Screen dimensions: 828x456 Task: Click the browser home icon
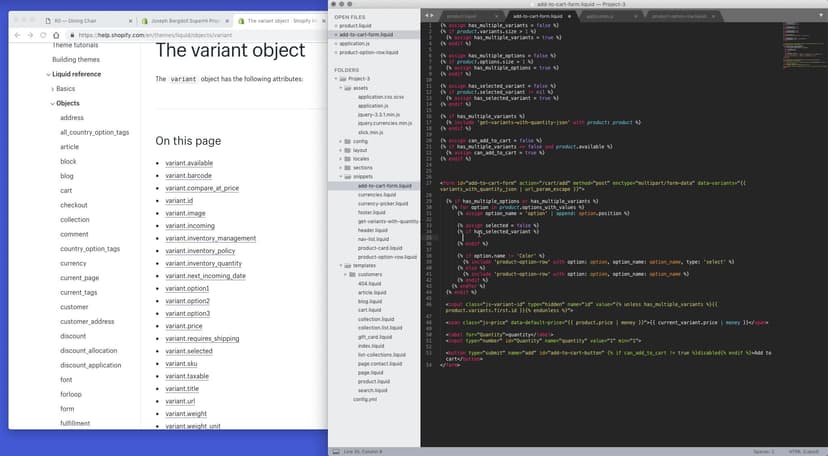point(57,35)
